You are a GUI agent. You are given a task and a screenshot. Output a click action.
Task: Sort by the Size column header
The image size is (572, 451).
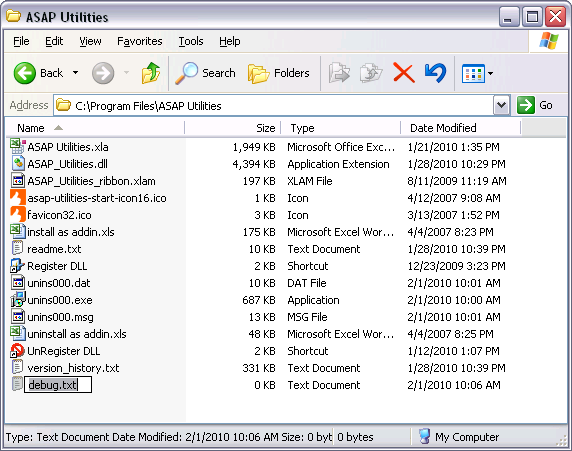[233, 128]
